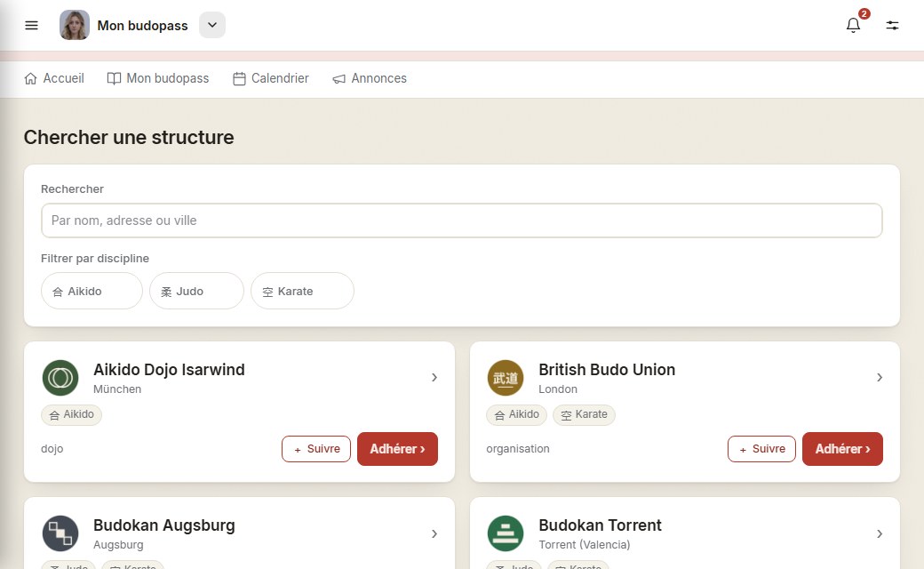Toggle the Judo discipline filter

197,291
